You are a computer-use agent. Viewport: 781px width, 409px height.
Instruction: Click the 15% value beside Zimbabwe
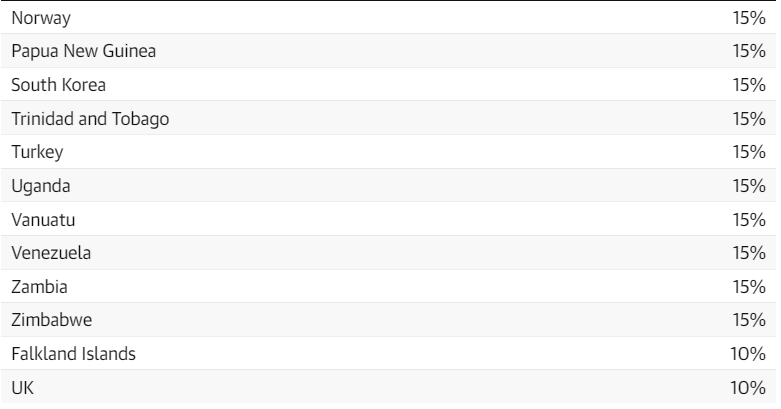coord(749,320)
